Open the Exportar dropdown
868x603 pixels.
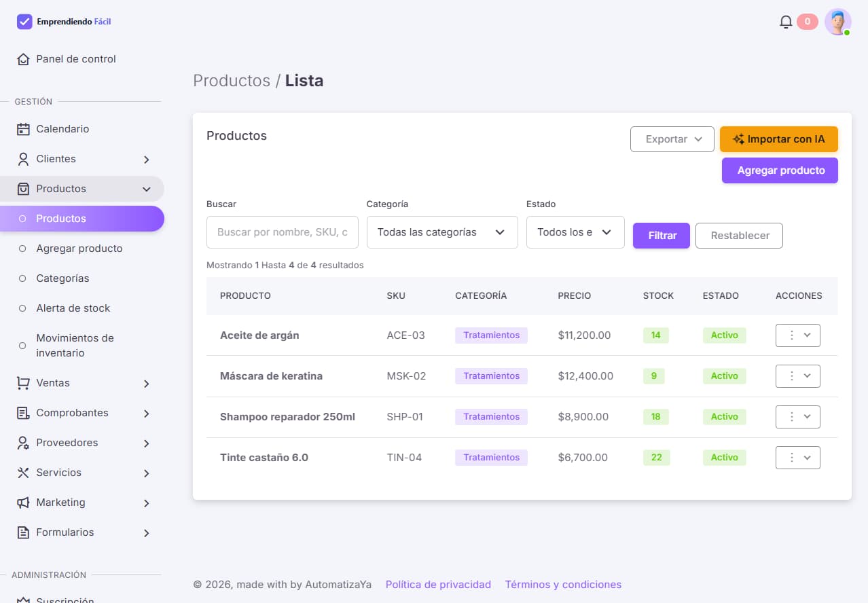tap(672, 139)
